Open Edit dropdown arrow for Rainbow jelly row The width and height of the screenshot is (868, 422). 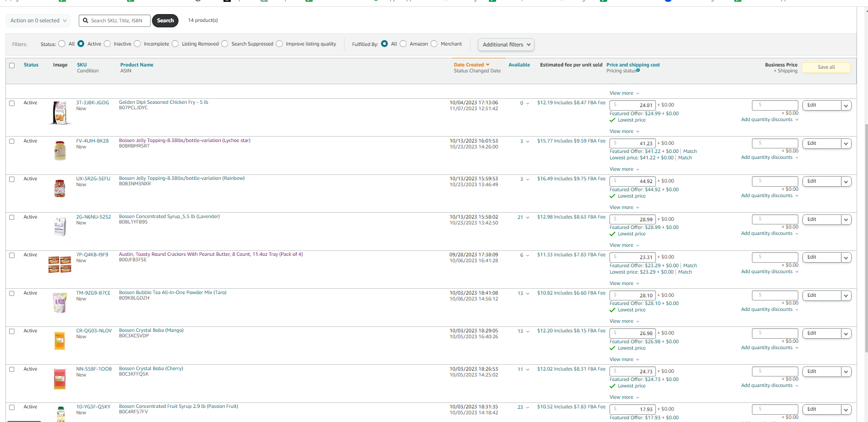point(846,182)
